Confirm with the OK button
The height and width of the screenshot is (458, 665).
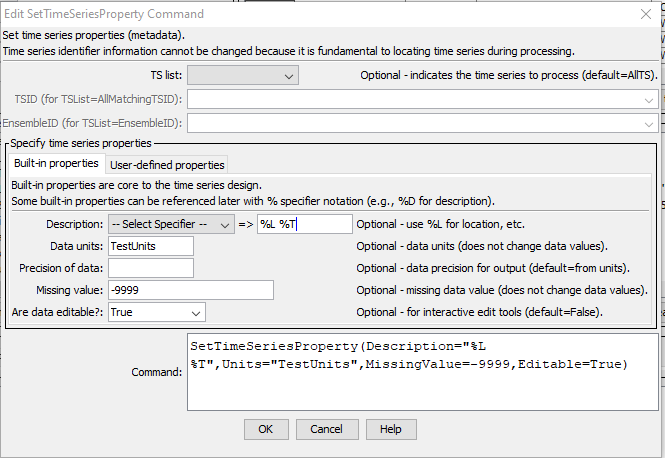pos(266,430)
